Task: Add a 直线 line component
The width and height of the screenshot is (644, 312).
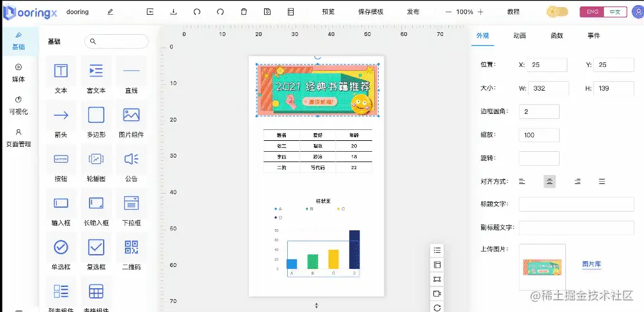Action: click(131, 77)
